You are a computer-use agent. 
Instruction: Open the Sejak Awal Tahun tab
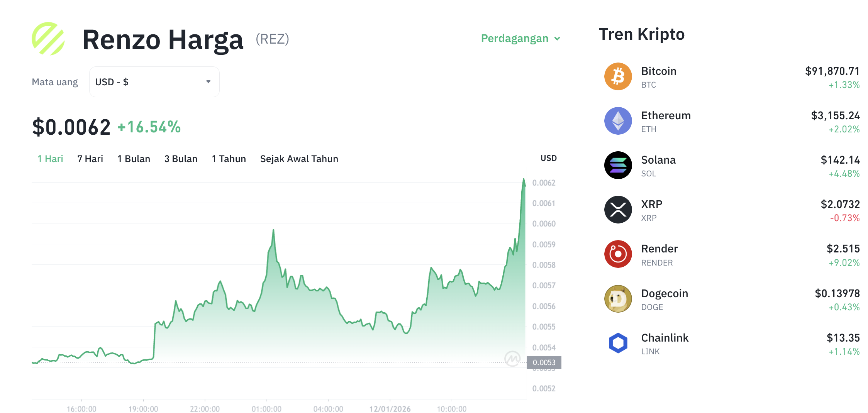pos(299,158)
